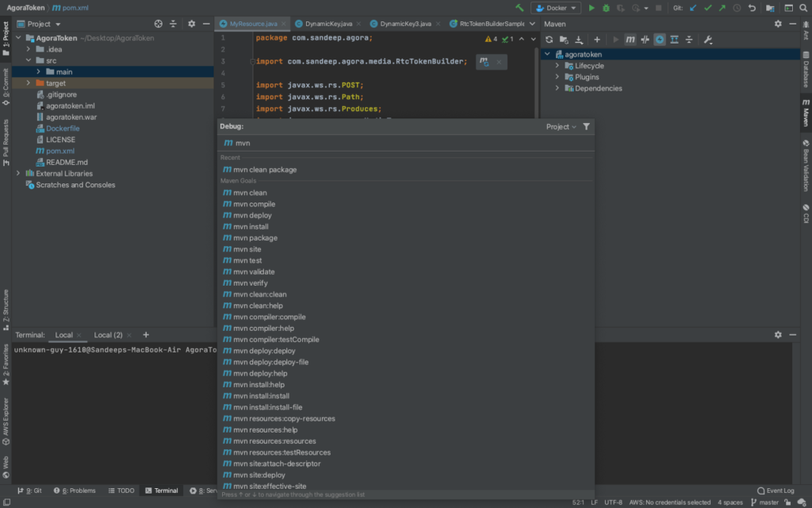The height and width of the screenshot is (508, 812).
Task: Show hidden editor tabs dropdown arrow
Action: click(532, 24)
